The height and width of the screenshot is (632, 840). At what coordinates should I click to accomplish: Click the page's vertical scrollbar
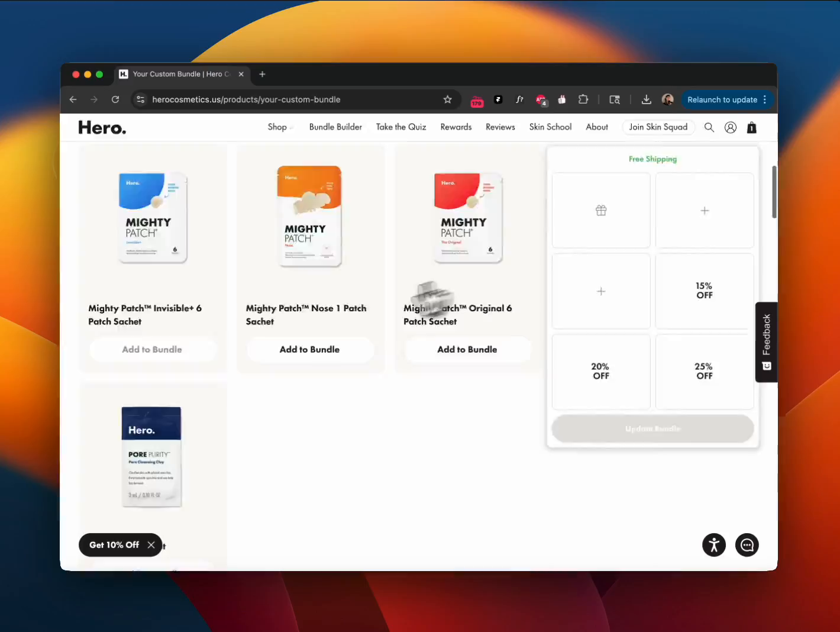click(774, 192)
